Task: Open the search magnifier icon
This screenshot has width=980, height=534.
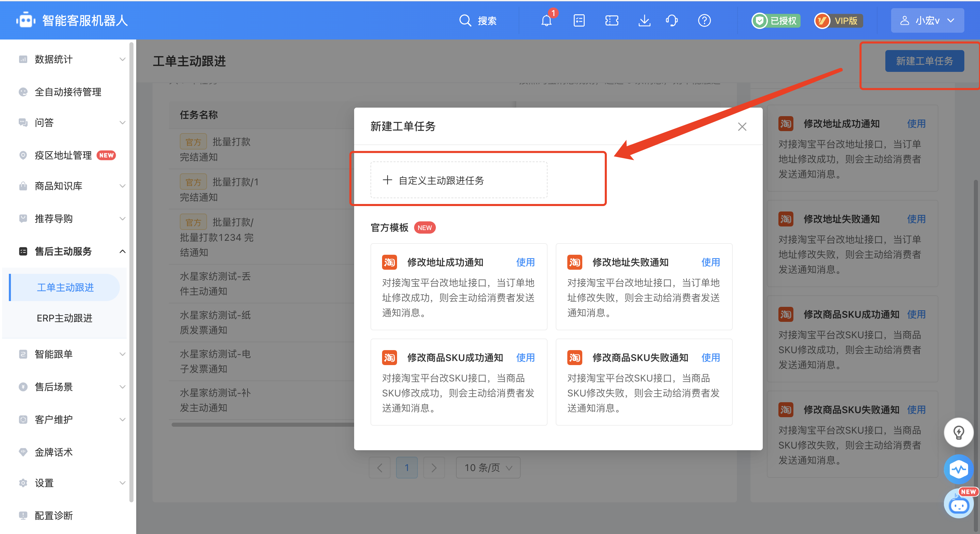Action: pos(465,20)
